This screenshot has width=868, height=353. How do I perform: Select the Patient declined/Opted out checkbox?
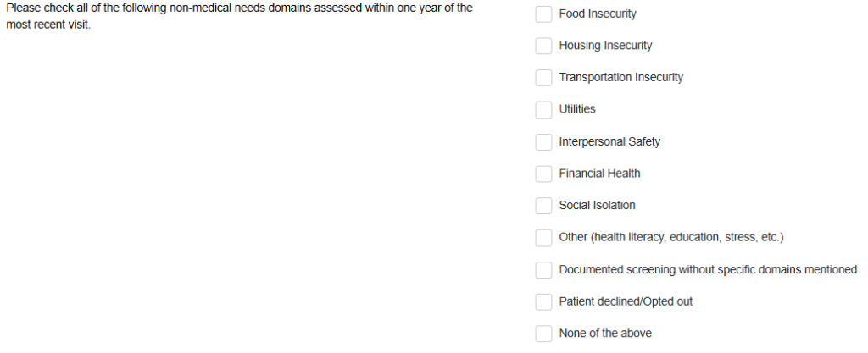pyautogui.click(x=543, y=302)
